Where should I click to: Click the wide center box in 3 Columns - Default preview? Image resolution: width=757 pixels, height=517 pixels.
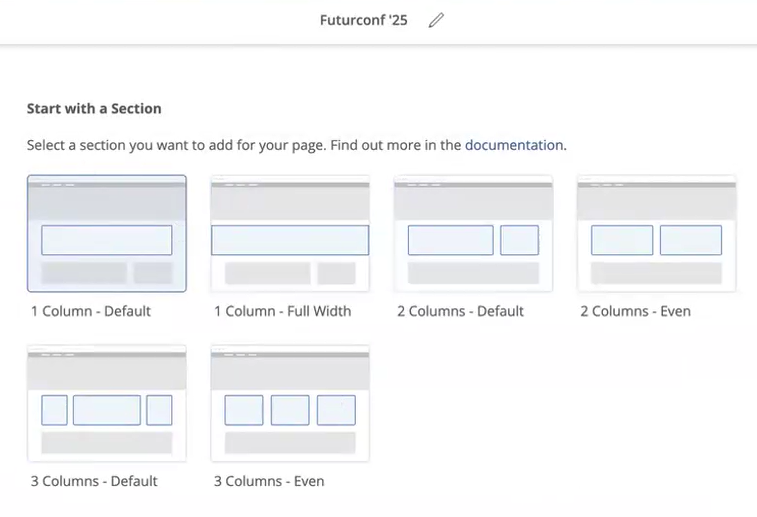(x=107, y=410)
